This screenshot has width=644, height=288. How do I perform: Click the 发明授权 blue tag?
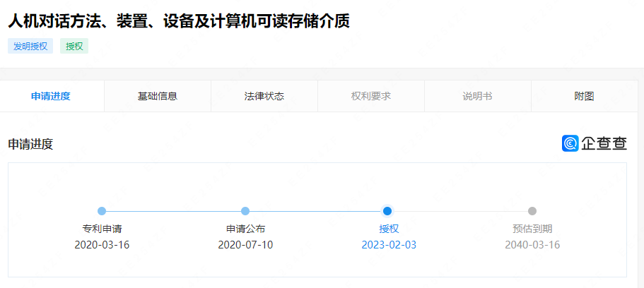pos(30,47)
